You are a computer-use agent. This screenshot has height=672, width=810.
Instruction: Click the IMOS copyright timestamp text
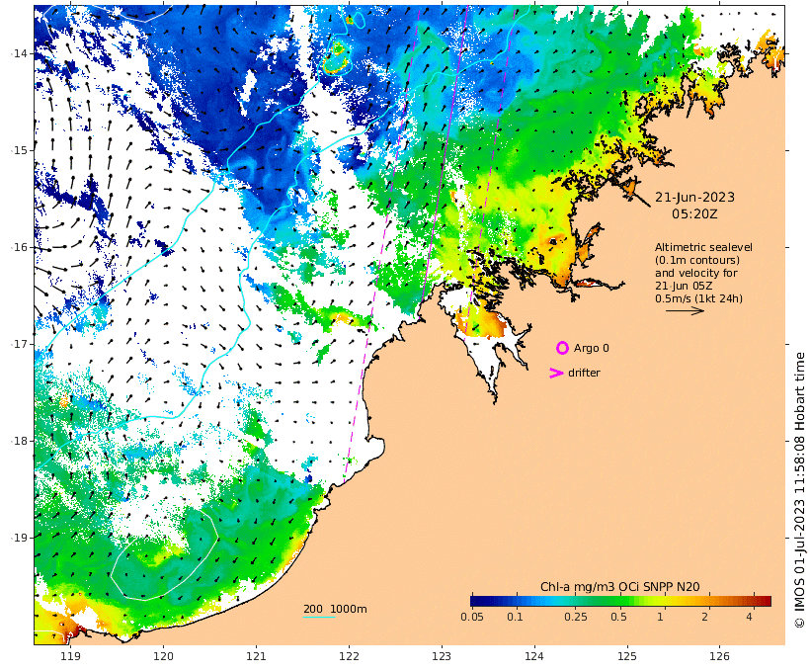[x=800, y=490]
